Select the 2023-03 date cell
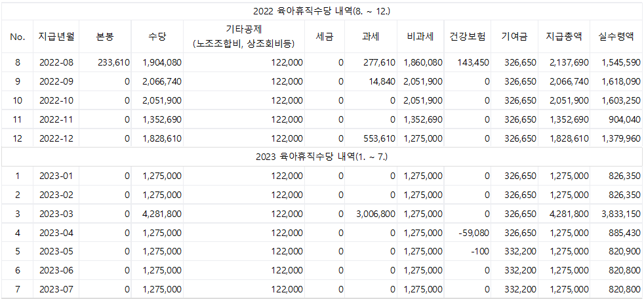Screen dimensions: 644x299 56,214
